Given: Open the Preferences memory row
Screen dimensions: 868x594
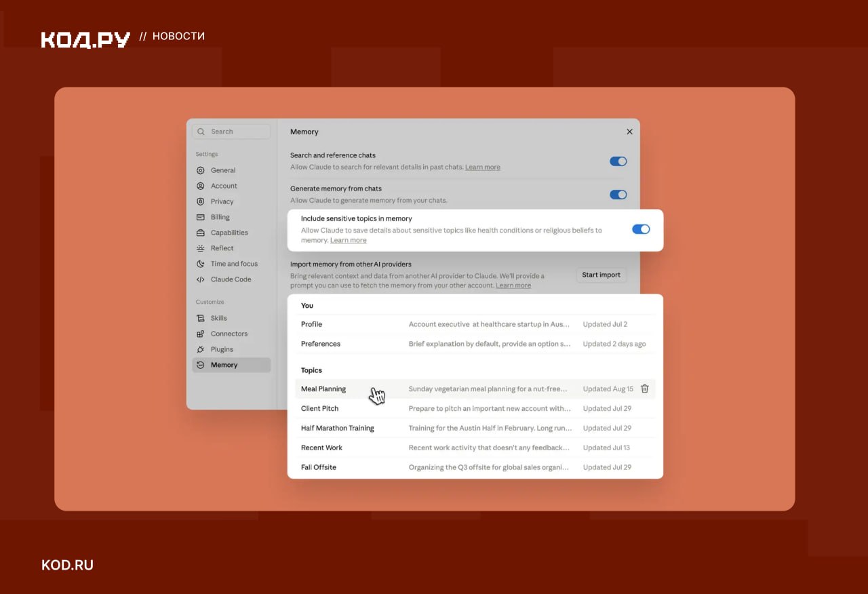Looking at the screenshot, I should 475,344.
